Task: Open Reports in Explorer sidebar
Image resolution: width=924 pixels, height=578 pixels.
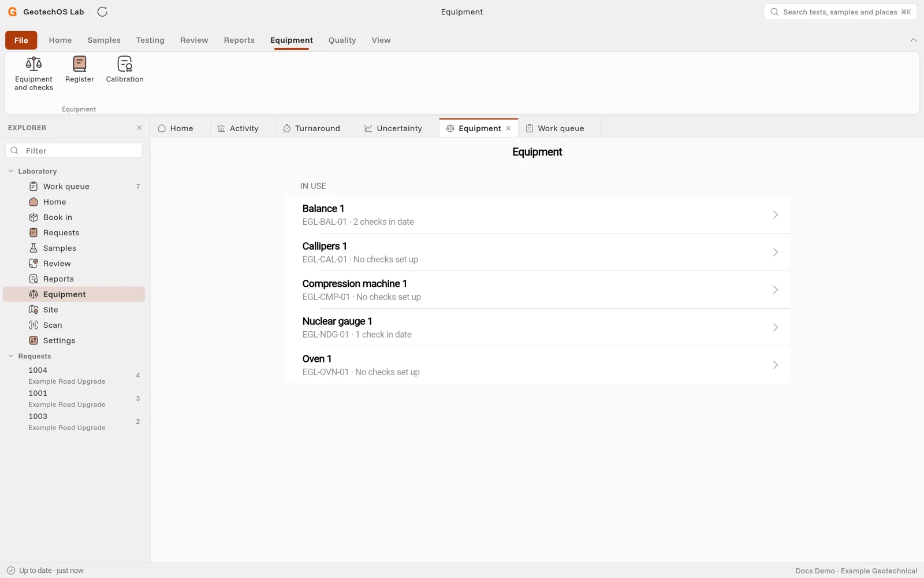Action: [74, 279]
